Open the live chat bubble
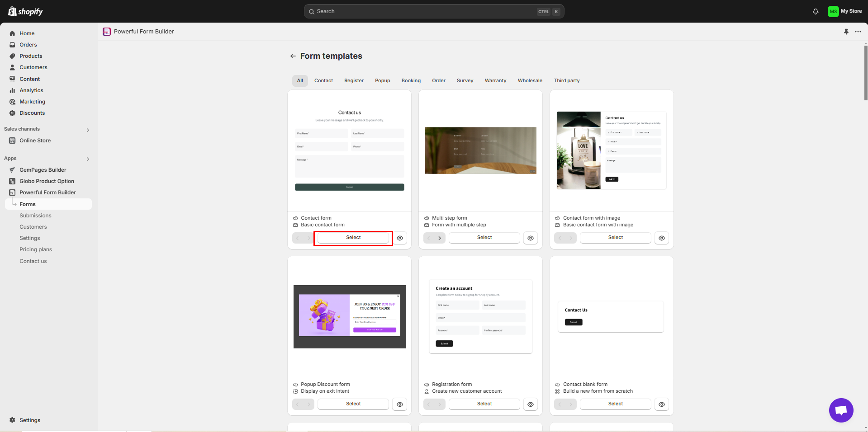The height and width of the screenshot is (432, 868). [841, 410]
